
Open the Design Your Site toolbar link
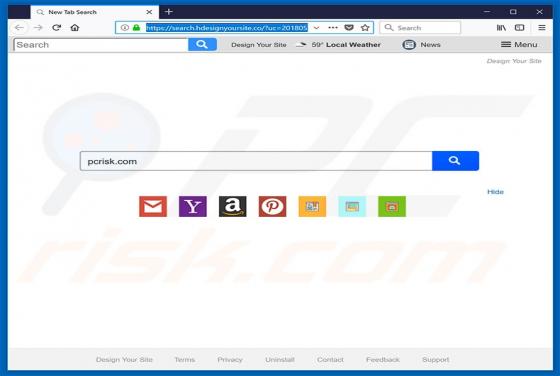(259, 45)
